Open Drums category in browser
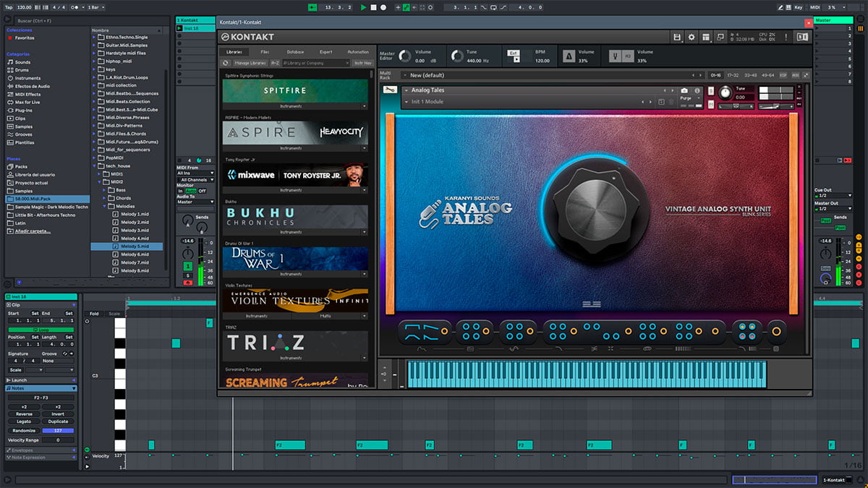 click(22, 70)
